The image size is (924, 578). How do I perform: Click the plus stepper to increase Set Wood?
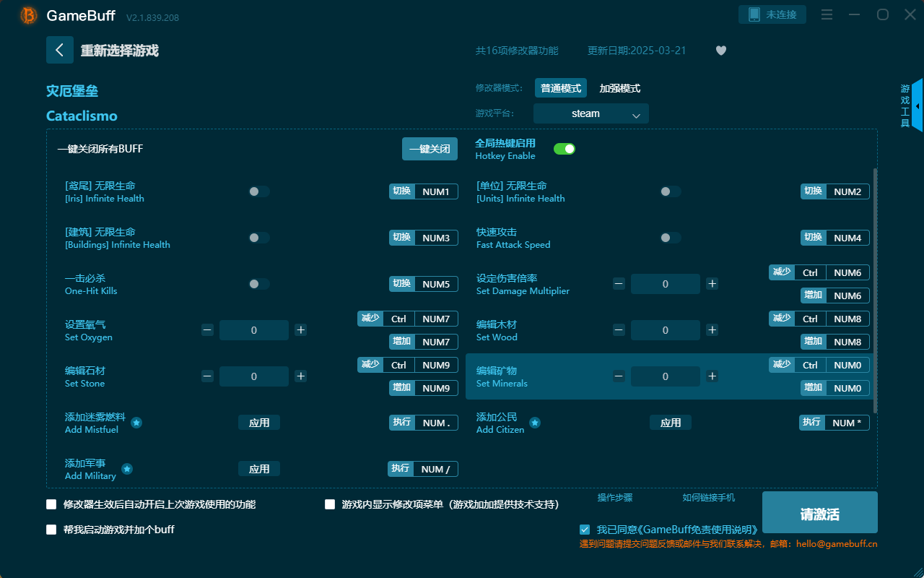coord(712,330)
